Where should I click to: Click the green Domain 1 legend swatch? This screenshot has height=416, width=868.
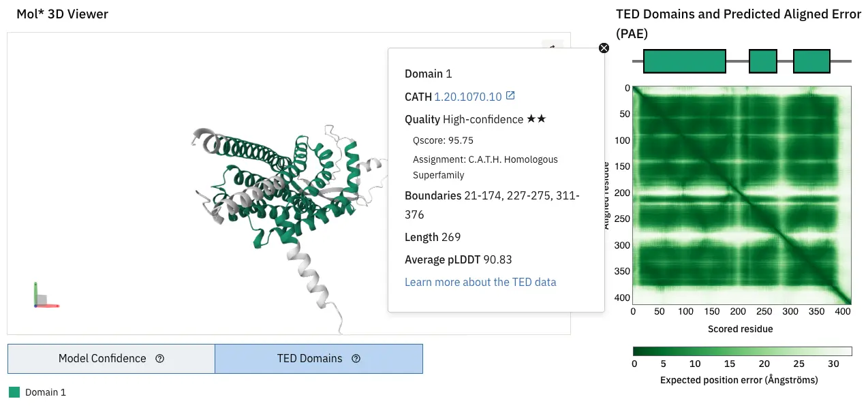point(14,392)
